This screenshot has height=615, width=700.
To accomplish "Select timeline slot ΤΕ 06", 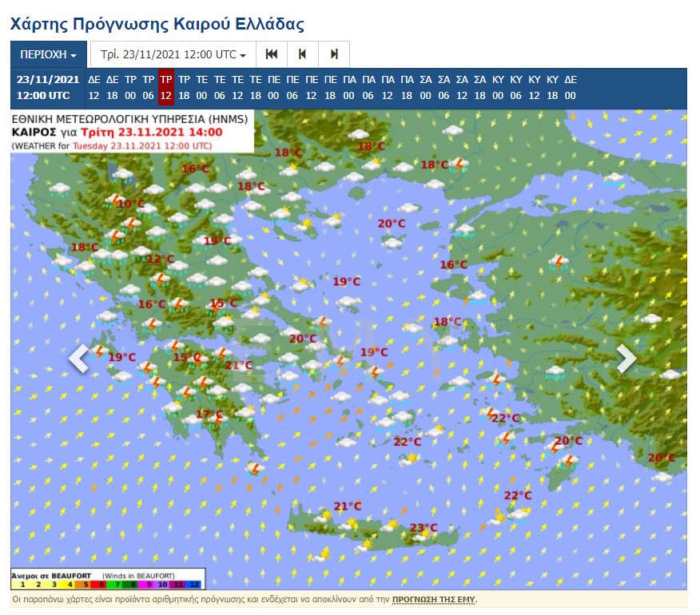I will 220,88.
